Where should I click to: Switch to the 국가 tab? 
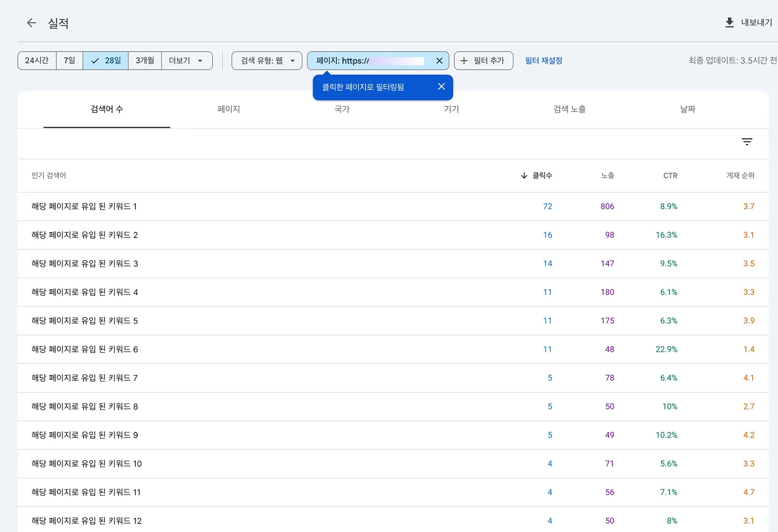click(x=341, y=109)
